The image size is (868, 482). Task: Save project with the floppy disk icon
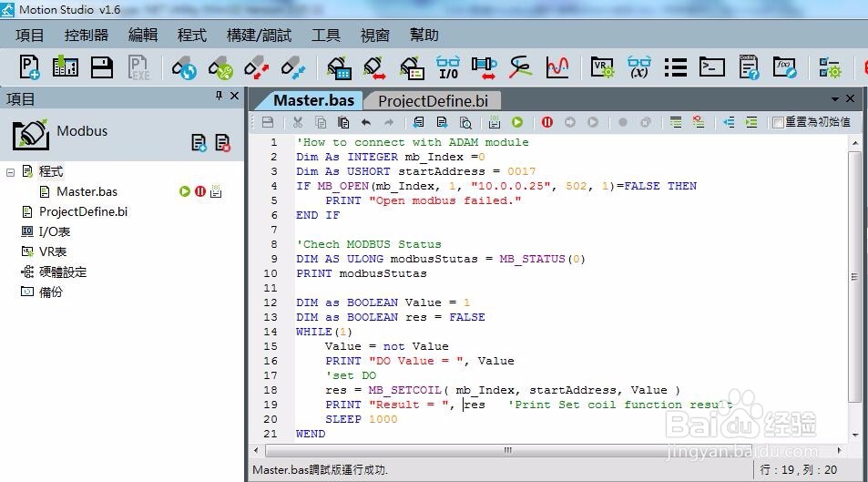pyautogui.click(x=102, y=67)
